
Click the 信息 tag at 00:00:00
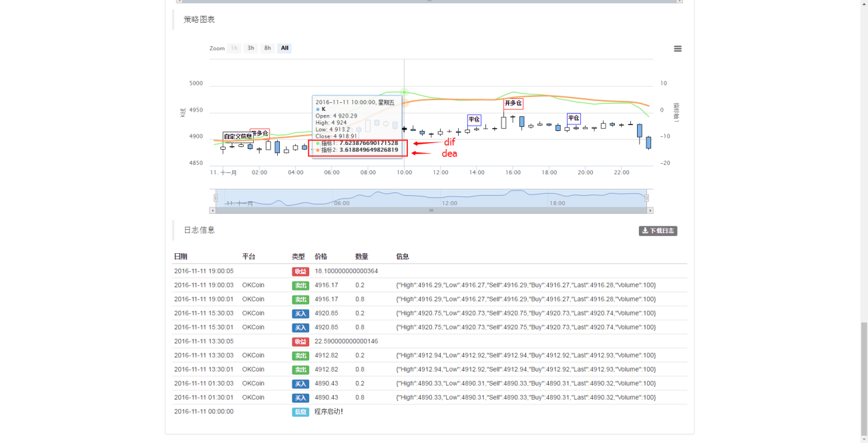(x=300, y=412)
